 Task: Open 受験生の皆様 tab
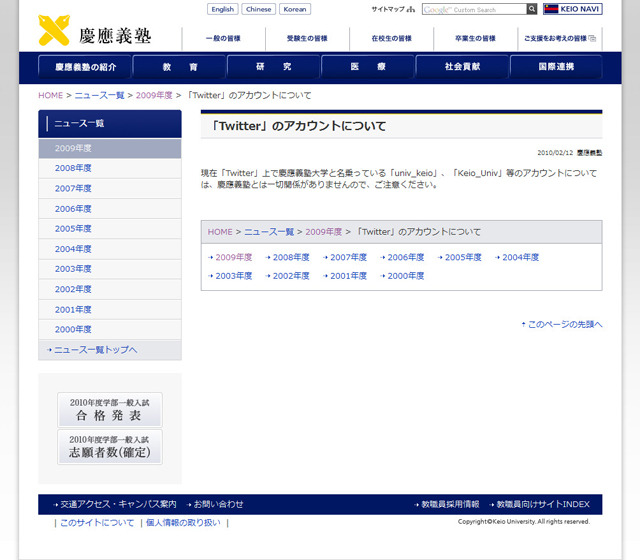click(307, 38)
